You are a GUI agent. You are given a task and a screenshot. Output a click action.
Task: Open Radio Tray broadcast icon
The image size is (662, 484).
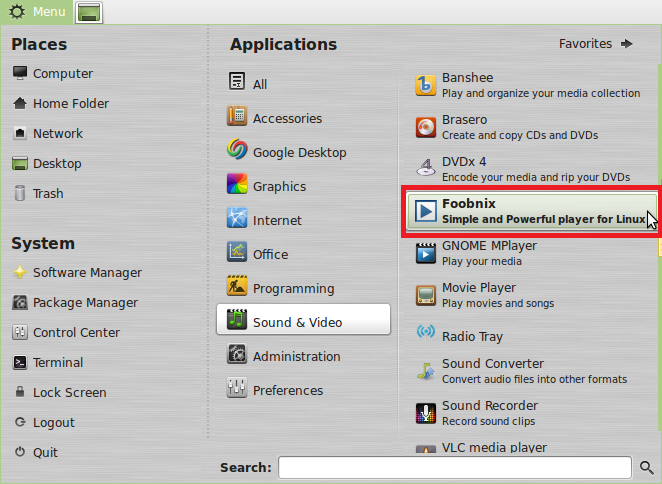[426, 332]
